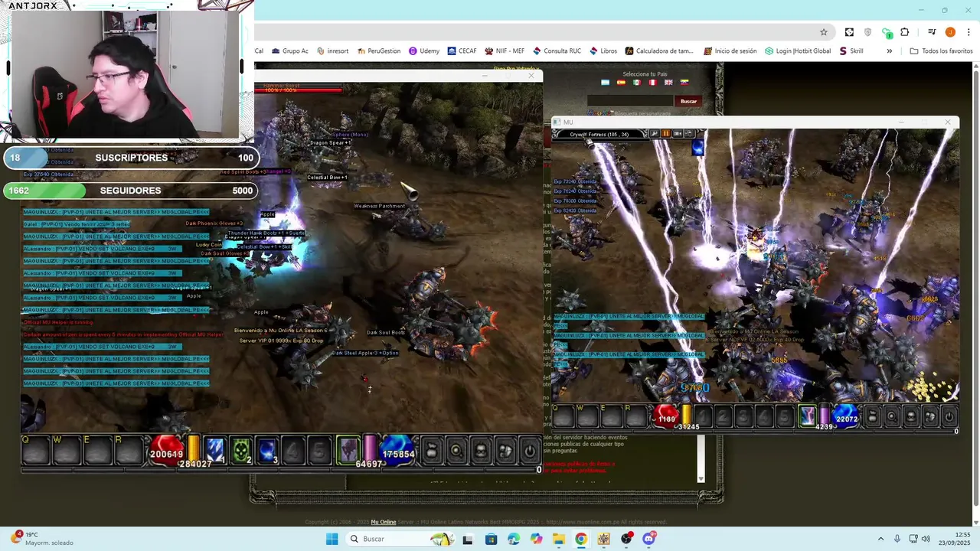Click the blue mana orb in left MU window
The image size is (980, 551).
coord(398,450)
